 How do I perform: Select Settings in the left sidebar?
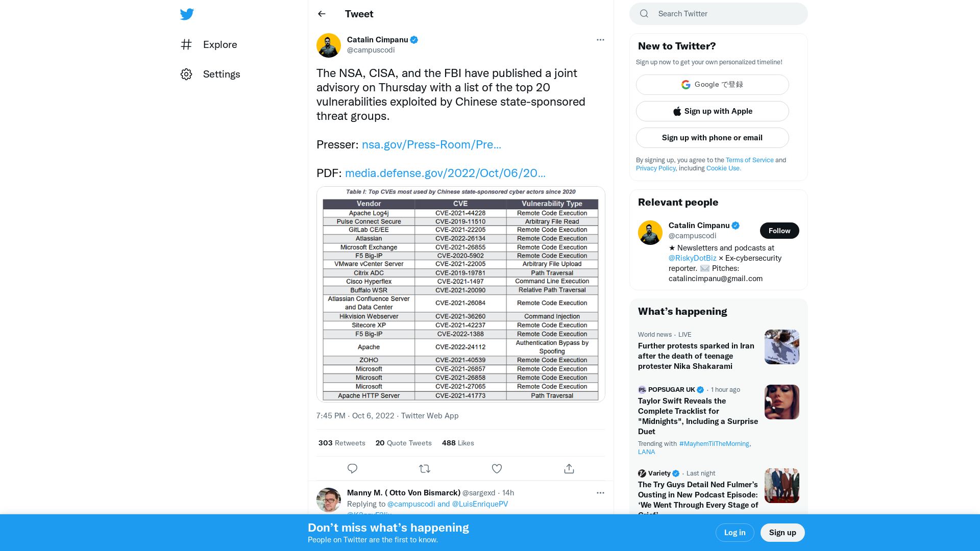(x=222, y=74)
